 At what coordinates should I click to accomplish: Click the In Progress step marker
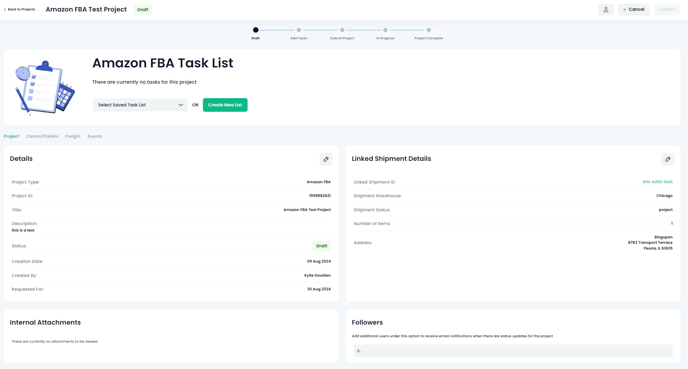point(385,30)
